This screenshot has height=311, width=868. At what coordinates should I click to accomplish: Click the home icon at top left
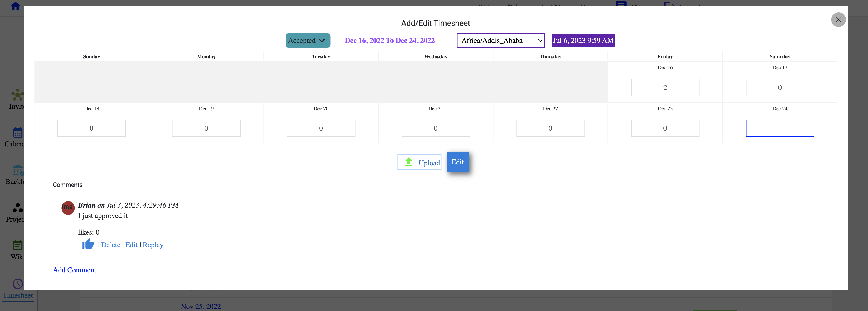point(15,6)
